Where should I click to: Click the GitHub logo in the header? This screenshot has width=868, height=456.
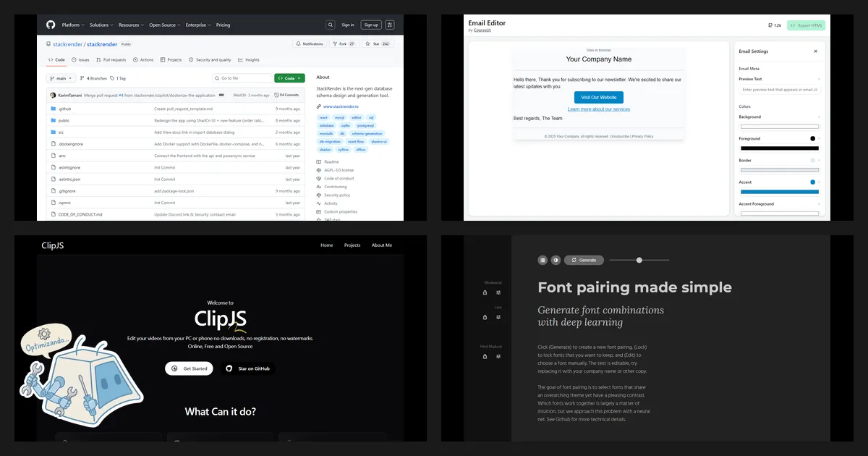coord(51,25)
